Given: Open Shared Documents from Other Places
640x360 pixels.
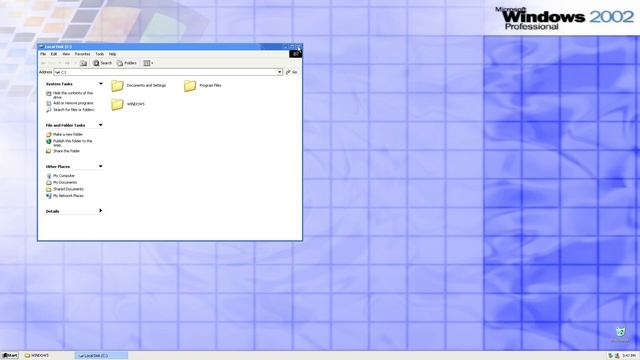Looking at the screenshot, I should (68, 189).
